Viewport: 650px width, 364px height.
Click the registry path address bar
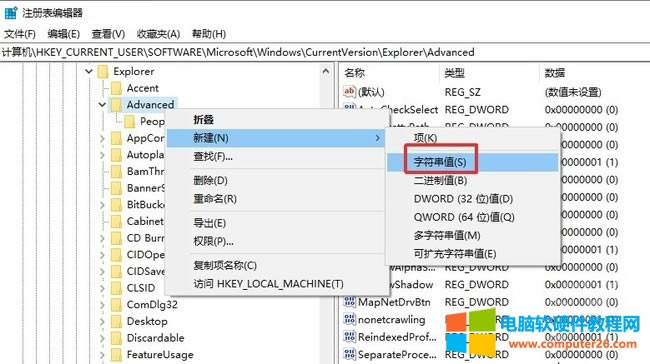[325, 52]
